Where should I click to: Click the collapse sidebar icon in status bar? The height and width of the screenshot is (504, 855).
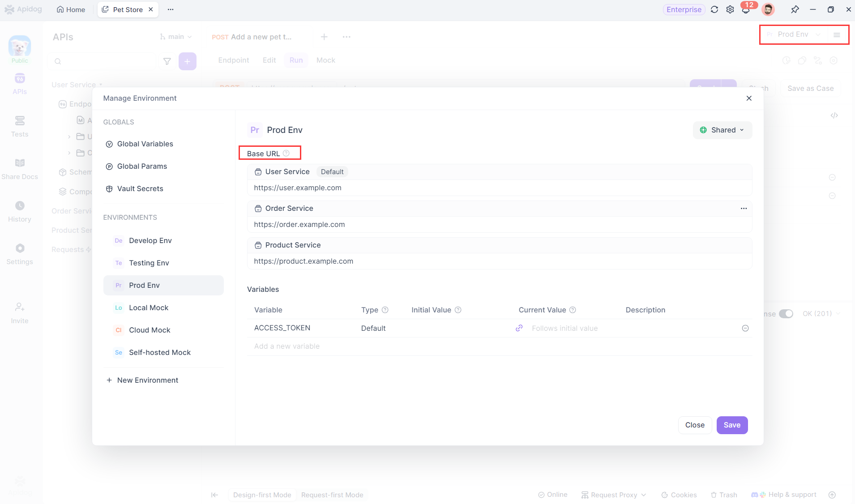click(215, 495)
